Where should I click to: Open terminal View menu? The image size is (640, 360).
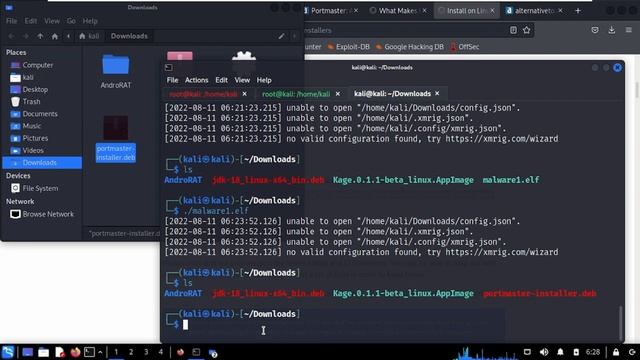click(x=242, y=80)
